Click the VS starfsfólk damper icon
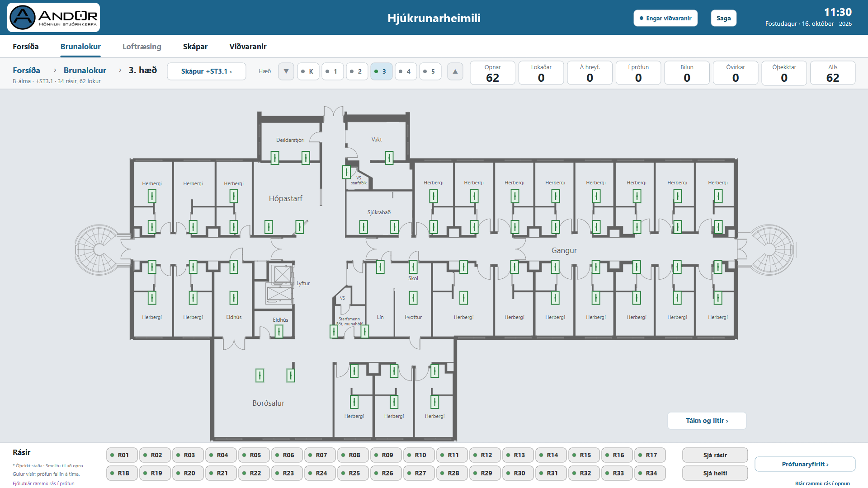 [x=346, y=172]
